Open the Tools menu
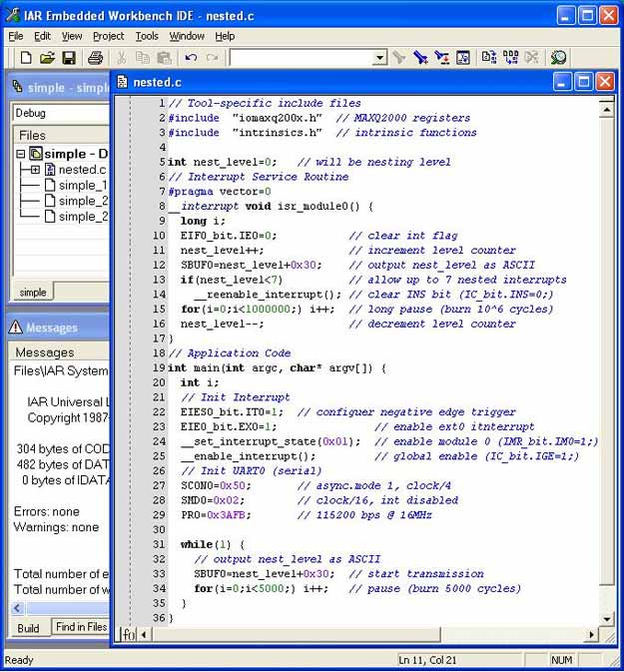The width and height of the screenshot is (624, 672). point(147,36)
